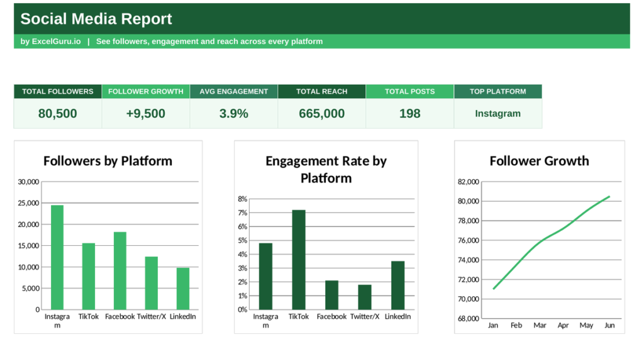Image resolution: width=644 pixels, height=337 pixels.
Task: Click Facebook label under Engagement Rate chart
Action: (332, 316)
